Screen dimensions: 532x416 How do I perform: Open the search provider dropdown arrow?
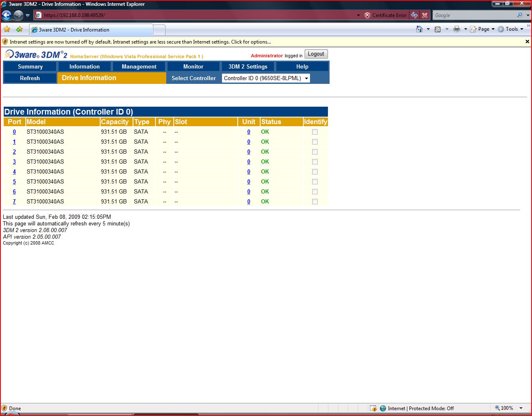528,15
